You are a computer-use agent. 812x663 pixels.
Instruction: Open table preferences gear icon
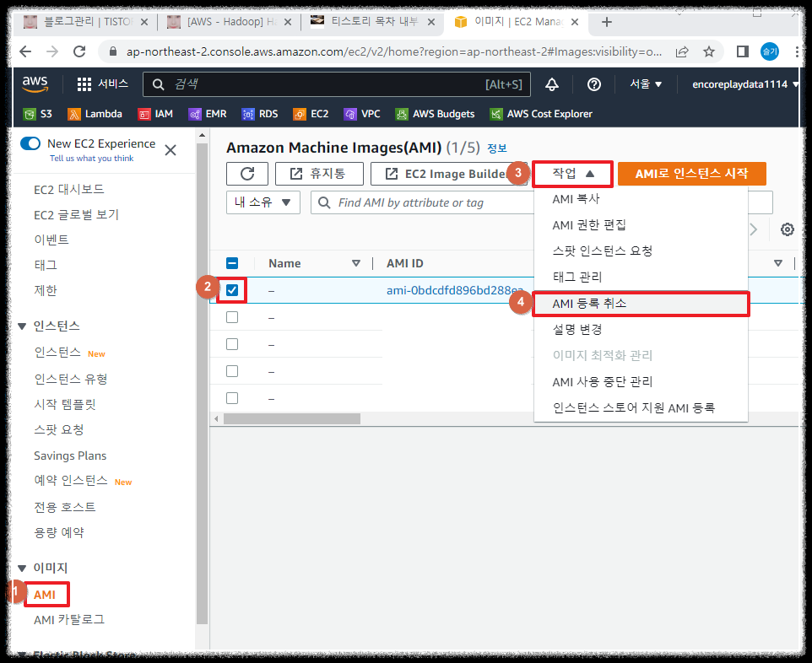[788, 229]
